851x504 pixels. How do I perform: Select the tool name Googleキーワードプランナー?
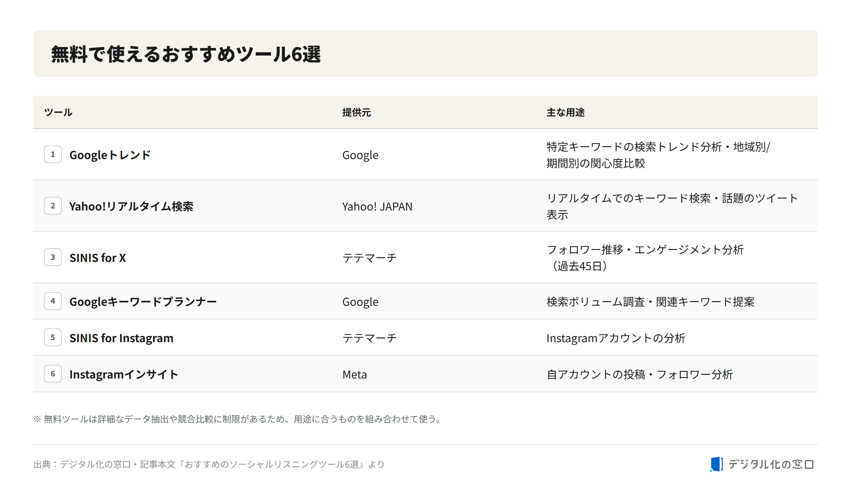click(143, 302)
